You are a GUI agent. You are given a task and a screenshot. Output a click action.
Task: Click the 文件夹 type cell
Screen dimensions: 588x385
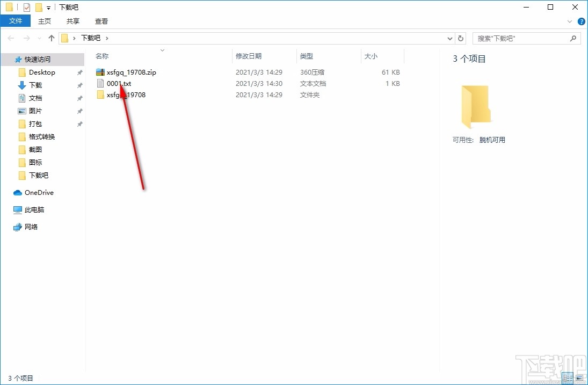click(x=310, y=95)
